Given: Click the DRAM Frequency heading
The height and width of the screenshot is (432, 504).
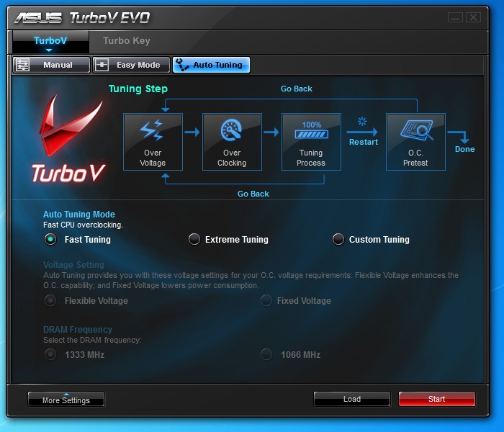Looking at the screenshot, I should pos(78,330).
